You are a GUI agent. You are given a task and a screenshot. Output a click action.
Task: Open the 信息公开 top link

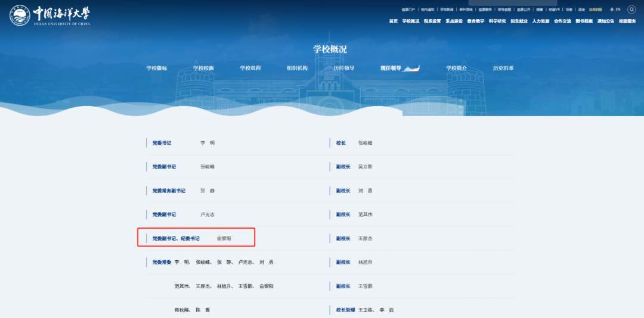coord(524,9)
